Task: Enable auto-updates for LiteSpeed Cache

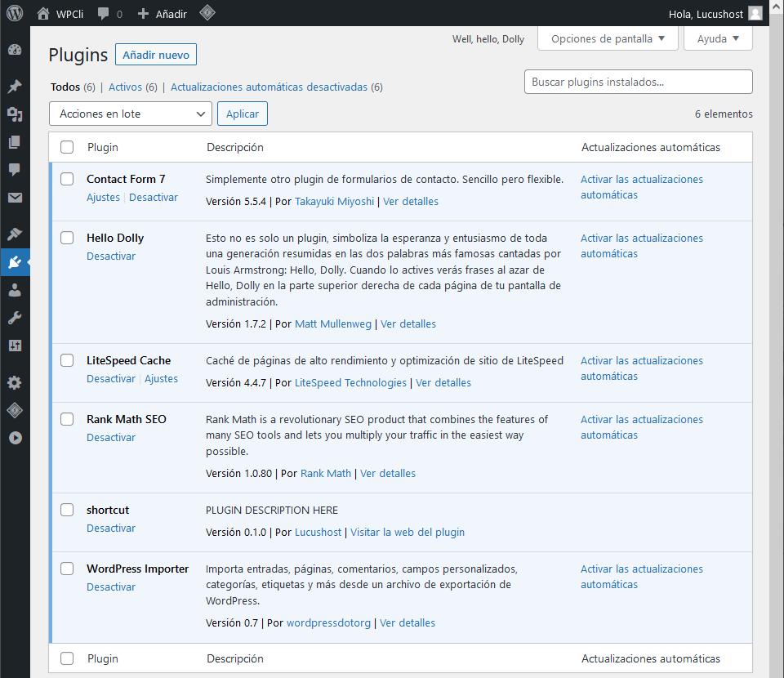Action: [642, 368]
